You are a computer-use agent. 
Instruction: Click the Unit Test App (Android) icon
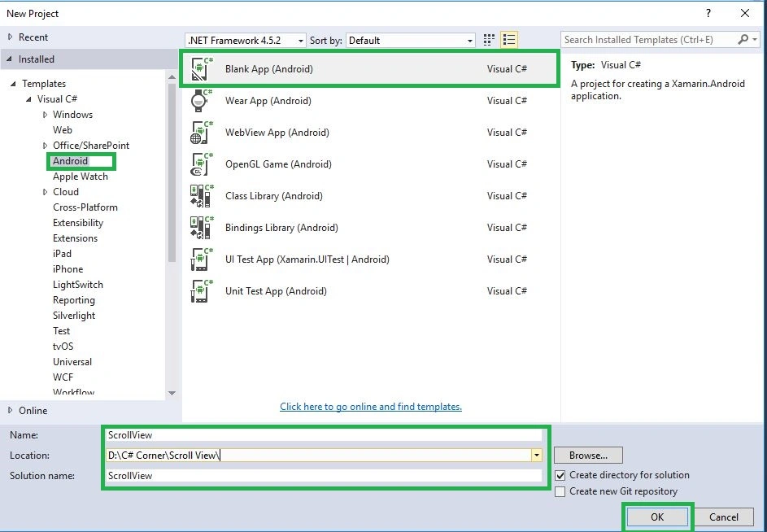tap(202, 291)
